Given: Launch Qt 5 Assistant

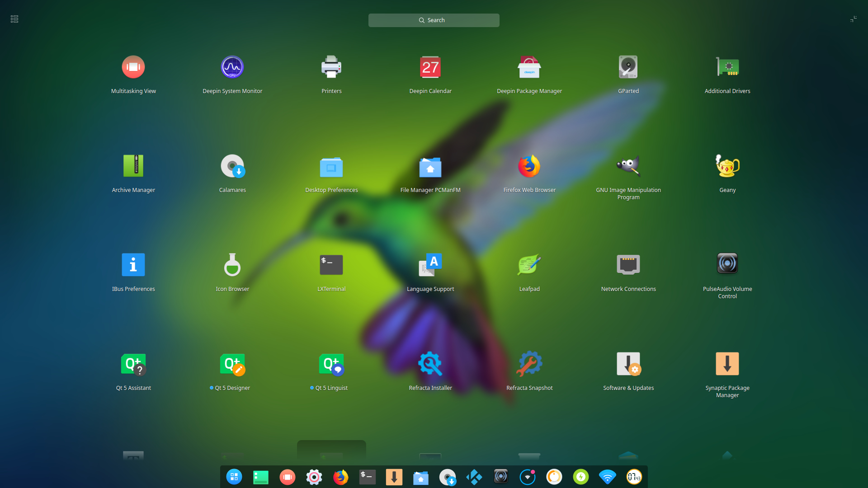Looking at the screenshot, I should point(133,364).
